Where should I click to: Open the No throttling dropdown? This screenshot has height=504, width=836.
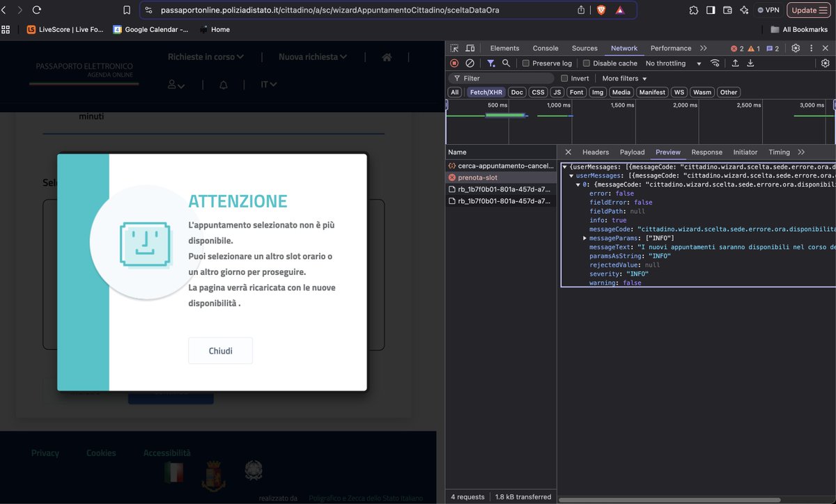click(x=673, y=63)
